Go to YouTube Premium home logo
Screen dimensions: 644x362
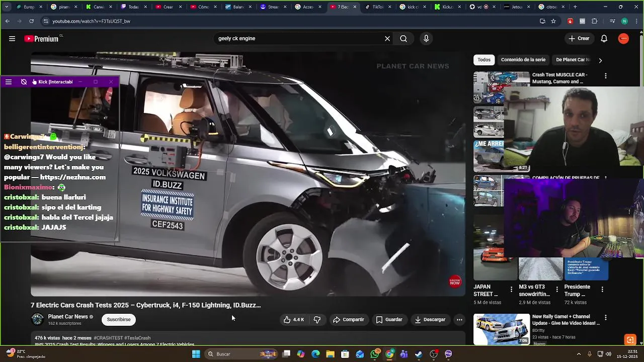coord(42,39)
